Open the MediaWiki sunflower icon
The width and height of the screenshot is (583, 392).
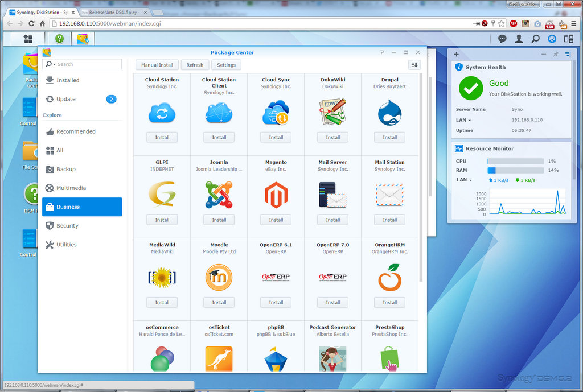point(162,277)
